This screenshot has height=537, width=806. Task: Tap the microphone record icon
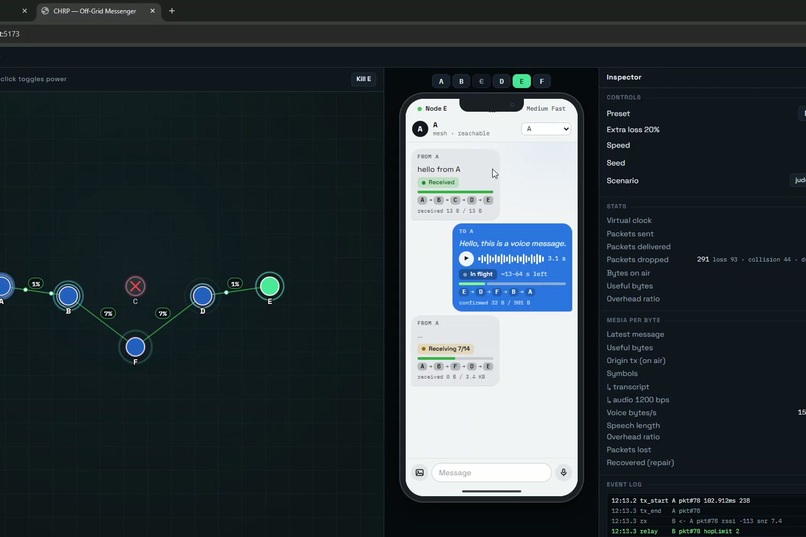563,473
